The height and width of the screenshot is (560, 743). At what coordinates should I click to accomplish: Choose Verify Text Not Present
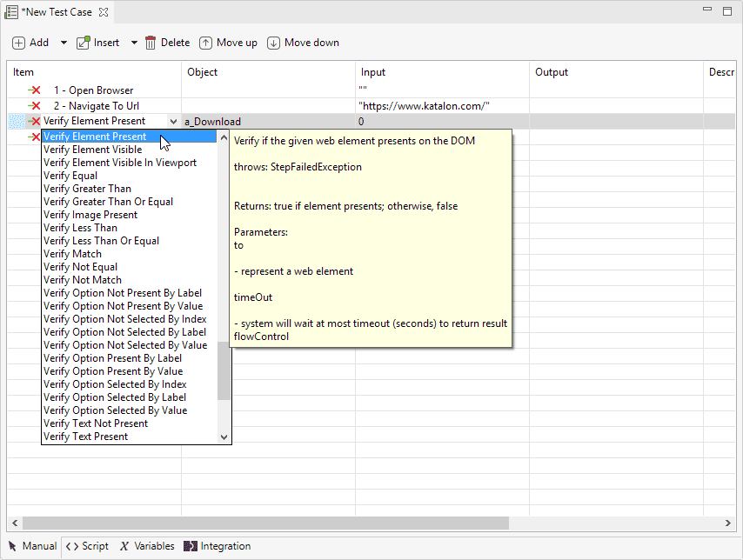point(130,423)
